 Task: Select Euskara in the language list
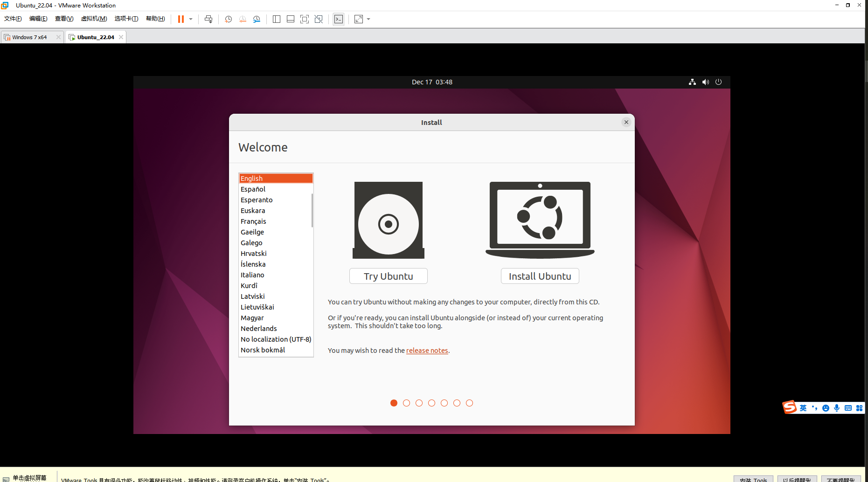coord(276,211)
